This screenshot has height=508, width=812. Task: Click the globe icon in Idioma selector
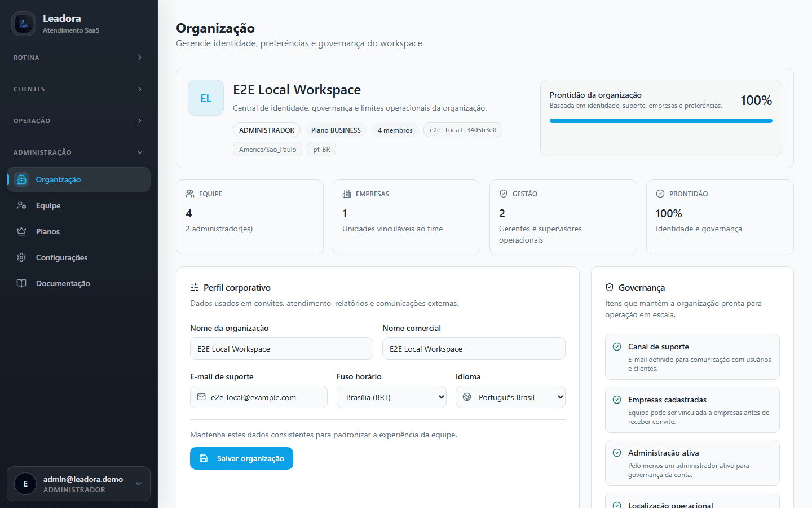(467, 397)
